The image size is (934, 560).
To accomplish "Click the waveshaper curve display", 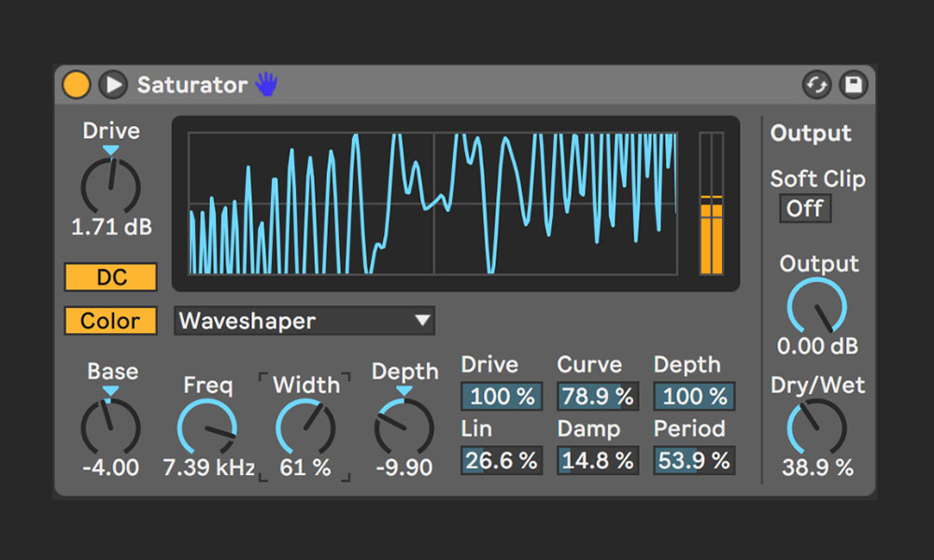I will [432, 203].
